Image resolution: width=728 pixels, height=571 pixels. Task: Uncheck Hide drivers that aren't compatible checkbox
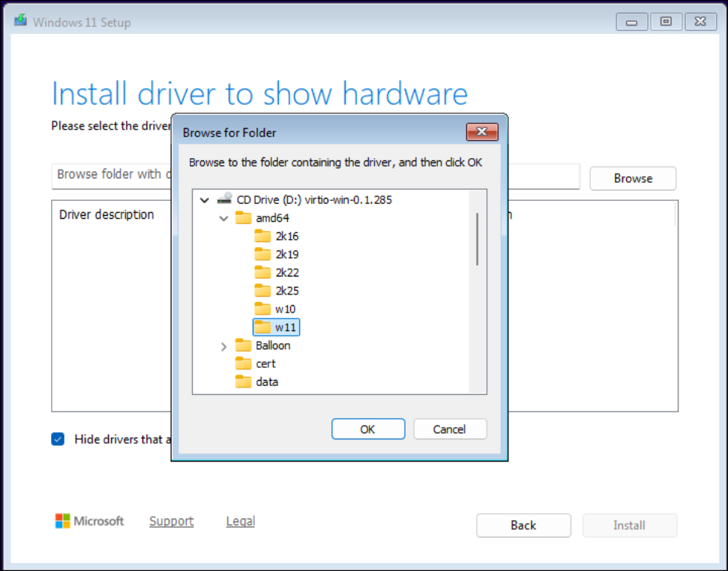click(58, 439)
